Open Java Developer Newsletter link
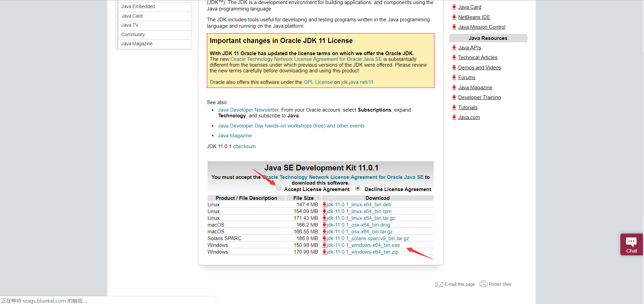This screenshot has height=304, width=644. 248,110
